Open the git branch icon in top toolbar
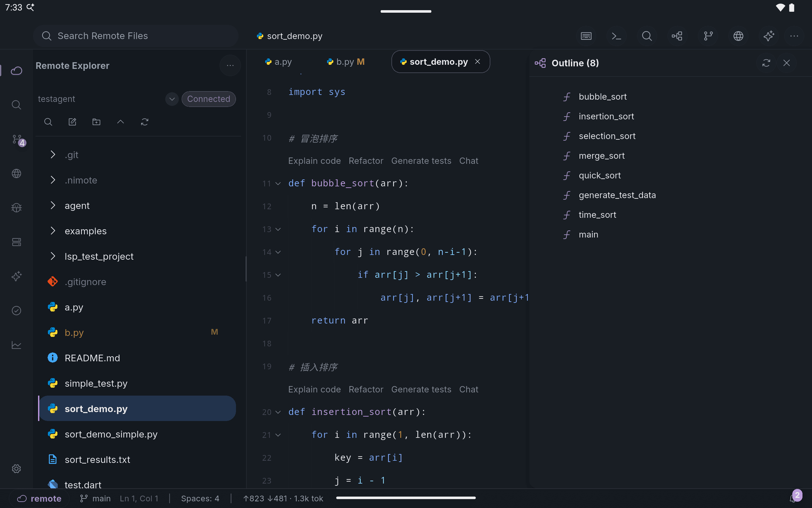The height and width of the screenshot is (508, 812). (708, 36)
